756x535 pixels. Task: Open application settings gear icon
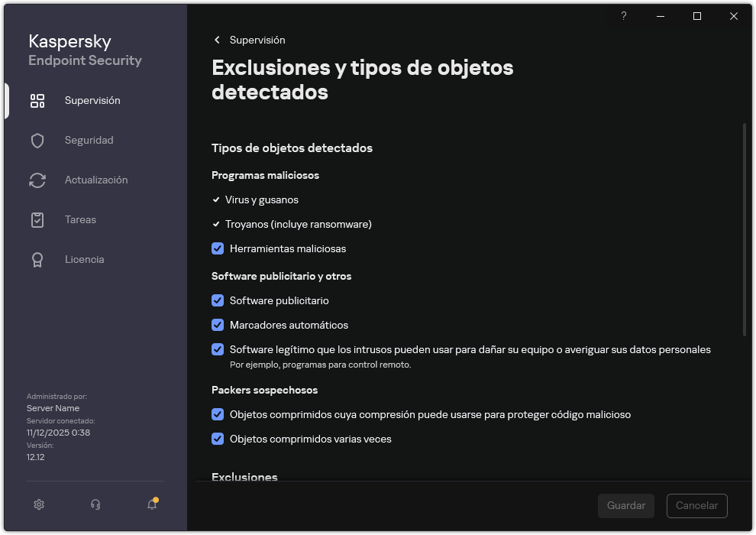coord(38,504)
